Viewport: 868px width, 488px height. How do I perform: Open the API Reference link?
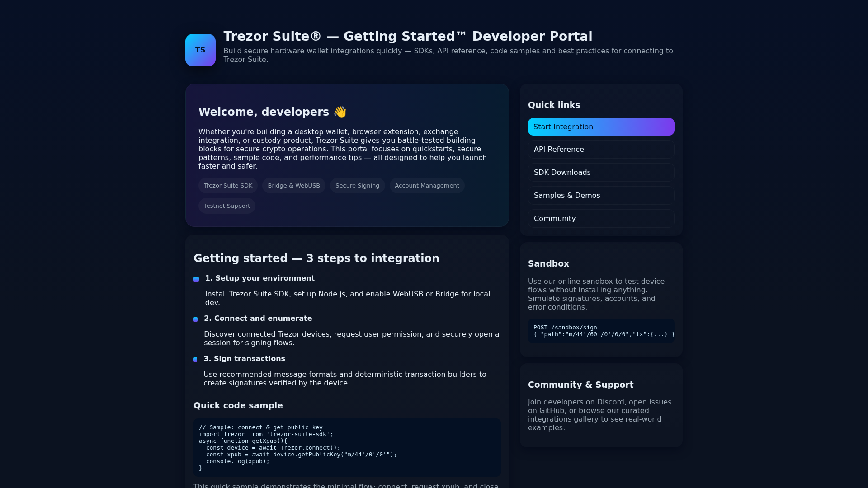(601, 150)
